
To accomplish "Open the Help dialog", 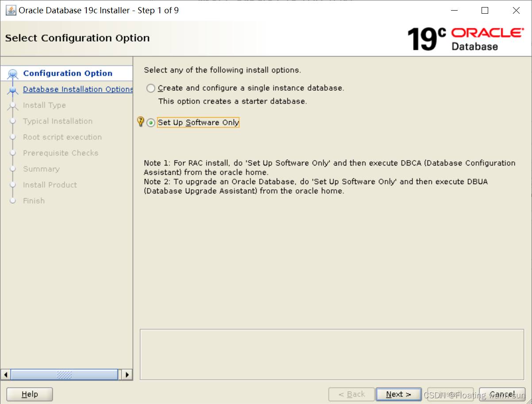I will pyautogui.click(x=29, y=394).
